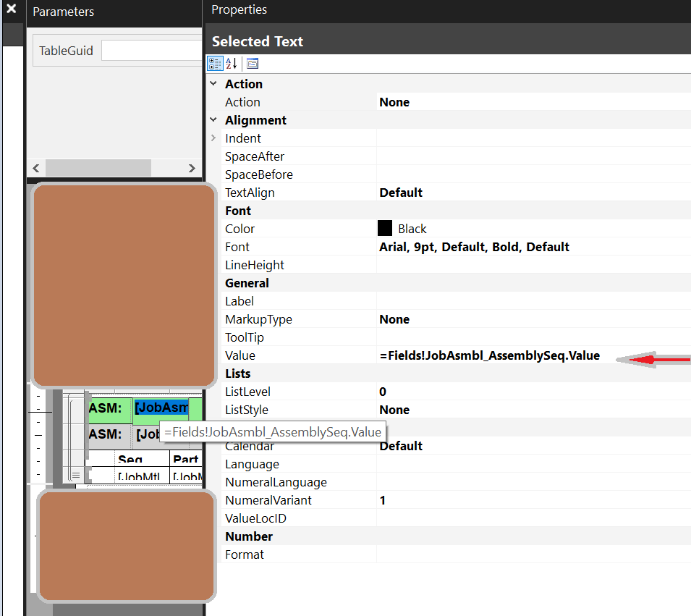Select the highlighted [JobAsm textbox in green row
The image size is (691, 616).
pos(161,408)
